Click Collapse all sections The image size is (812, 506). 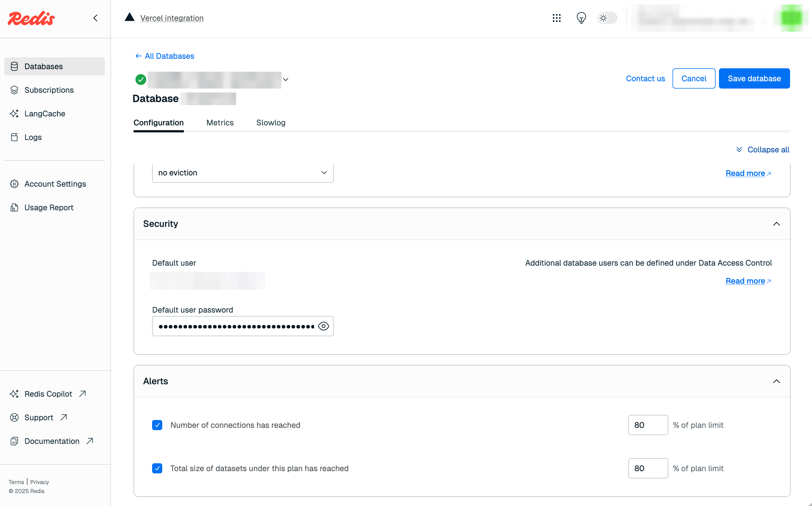point(763,150)
